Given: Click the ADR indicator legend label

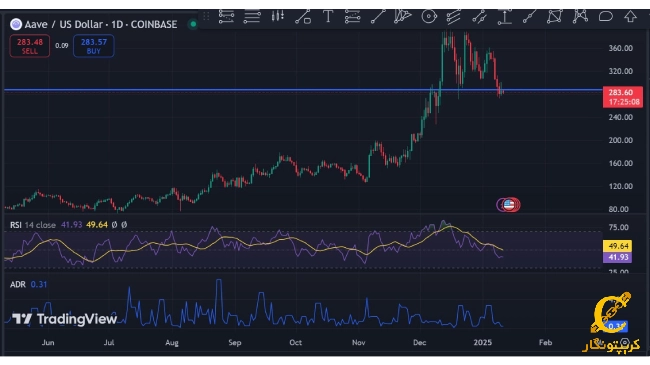Looking at the screenshot, I should point(18,285).
